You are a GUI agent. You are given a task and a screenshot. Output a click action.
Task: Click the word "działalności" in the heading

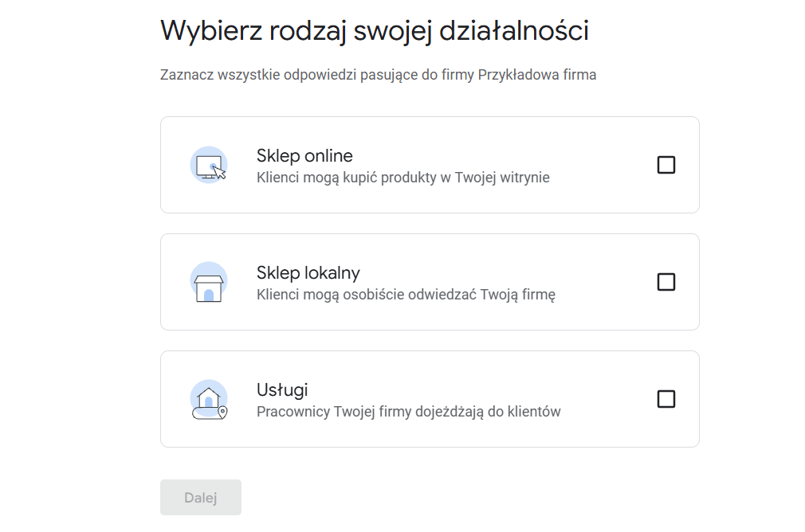(x=514, y=31)
